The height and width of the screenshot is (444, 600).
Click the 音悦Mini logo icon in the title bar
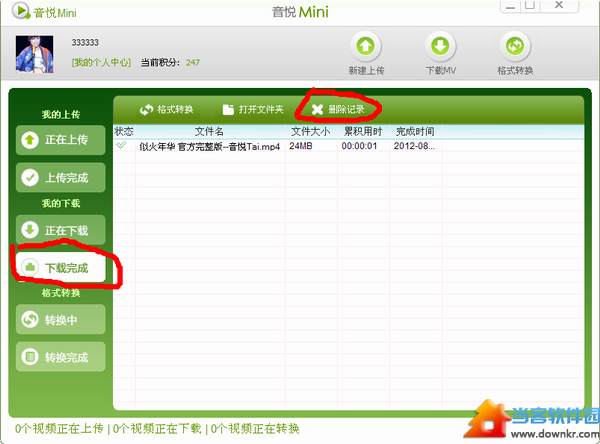coord(21,11)
